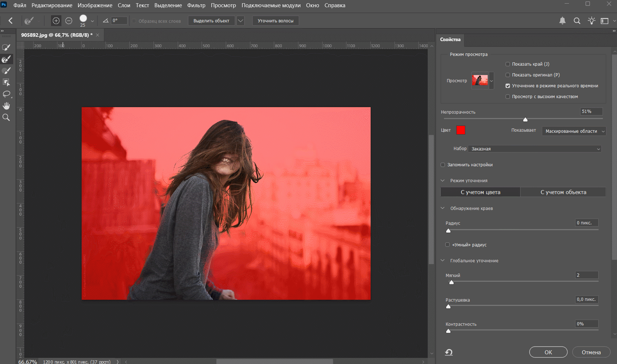
Task: Select the Refine Edge Brush tool
Action: (6, 59)
